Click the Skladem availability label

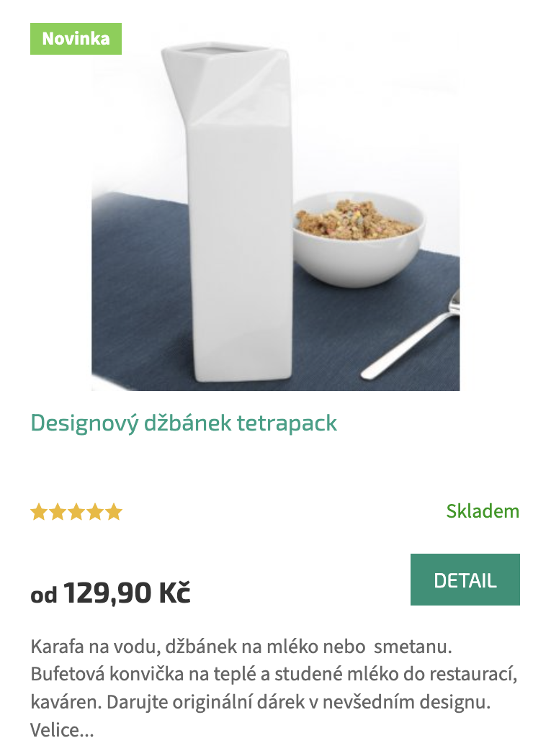tap(483, 511)
